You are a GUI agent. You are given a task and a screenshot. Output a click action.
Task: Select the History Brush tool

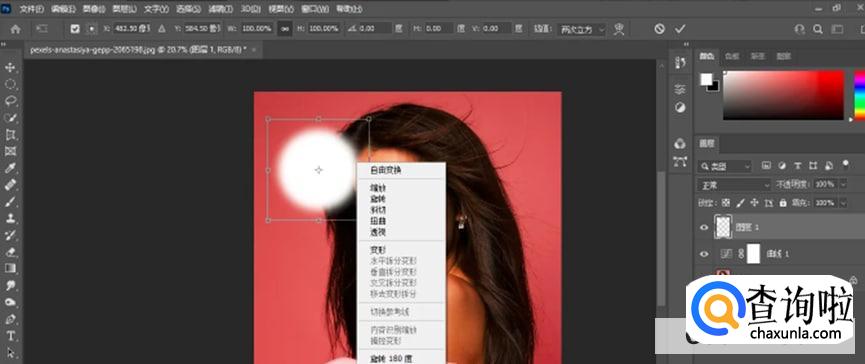(x=10, y=235)
